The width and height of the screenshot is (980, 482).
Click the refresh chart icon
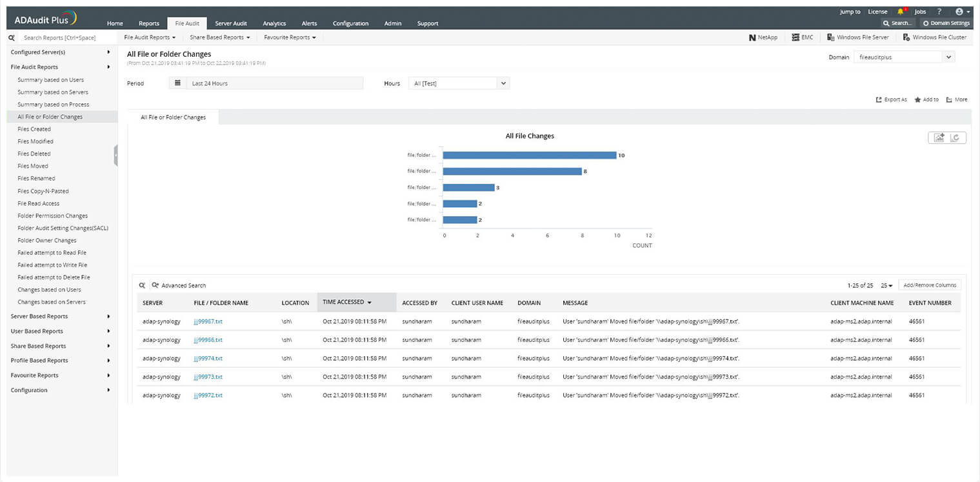(954, 137)
